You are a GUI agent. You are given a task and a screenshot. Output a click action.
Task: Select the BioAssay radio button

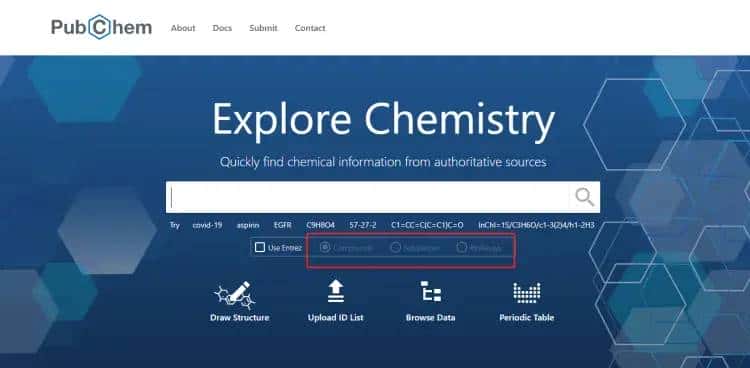point(461,247)
